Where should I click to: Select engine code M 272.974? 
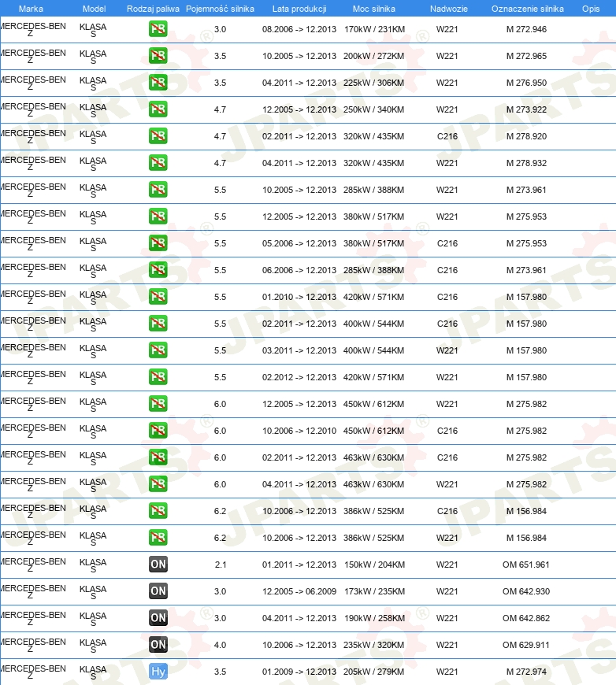point(526,672)
